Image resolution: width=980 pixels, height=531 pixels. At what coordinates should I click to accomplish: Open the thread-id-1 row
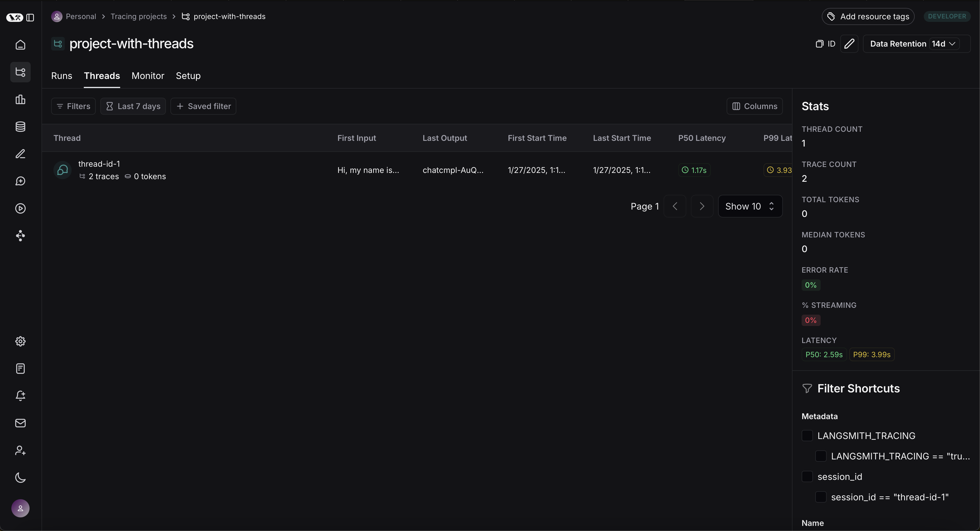99,164
